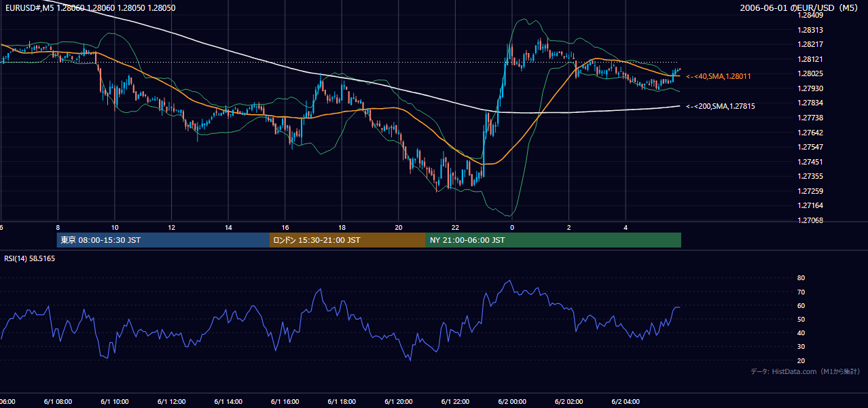The width and height of the screenshot is (868, 408).
Task: Click the 1.27164 price axis label
Action: (x=810, y=205)
